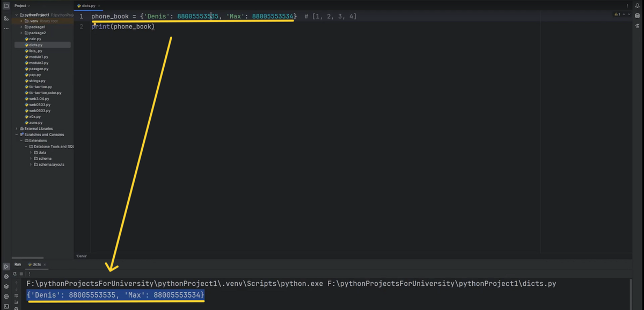644x310 pixels.
Task: Expand the package2 folder
Action: pos(21,33)
